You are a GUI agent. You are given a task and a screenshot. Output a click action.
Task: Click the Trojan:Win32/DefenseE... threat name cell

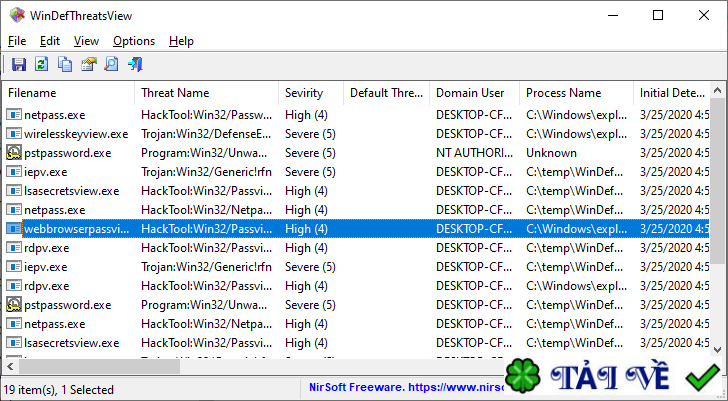click(206, 134)
